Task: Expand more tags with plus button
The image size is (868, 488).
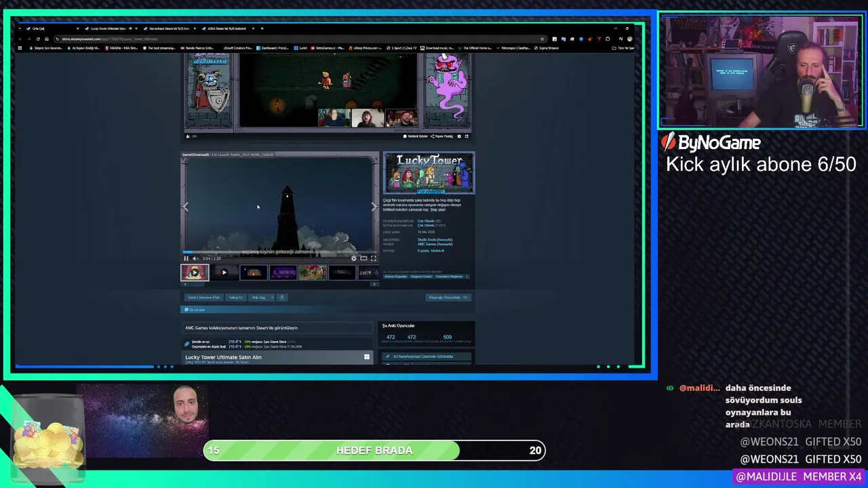Action: (467, 277)
